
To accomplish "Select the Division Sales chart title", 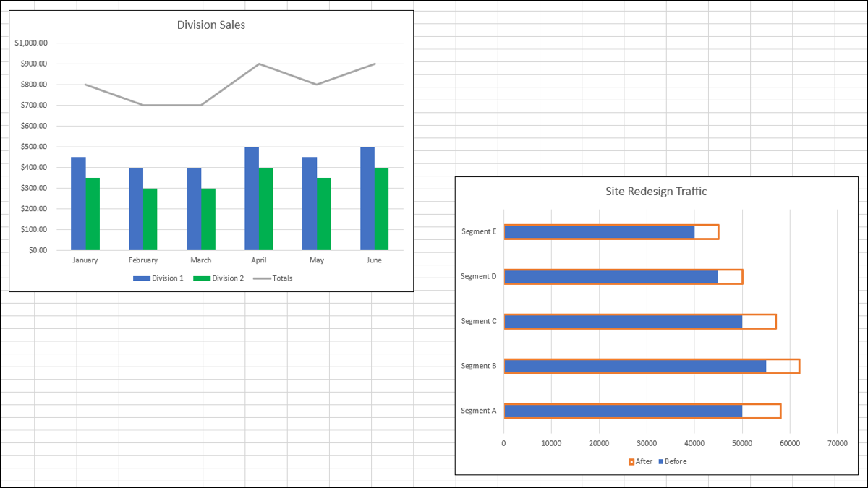I will coord(211,25).
